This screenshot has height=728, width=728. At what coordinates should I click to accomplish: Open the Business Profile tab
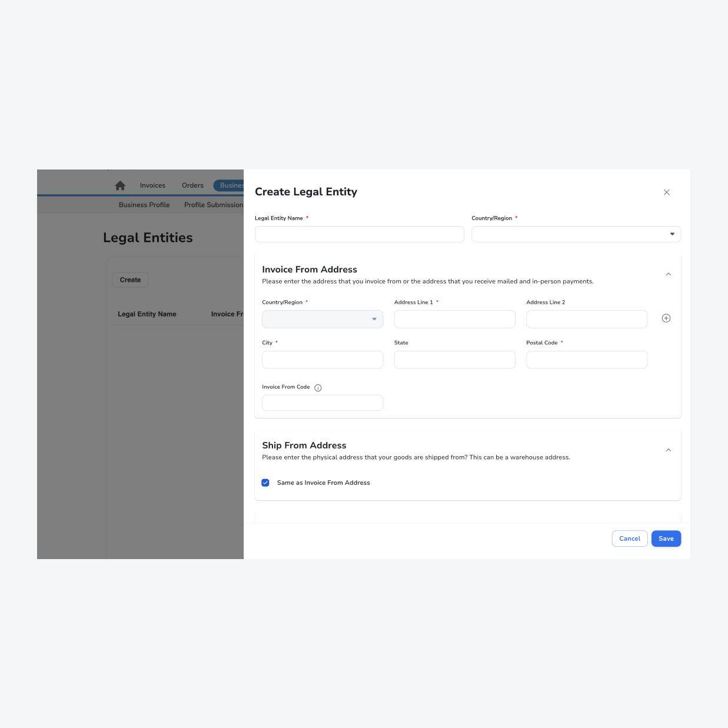(x=144, y=205)
